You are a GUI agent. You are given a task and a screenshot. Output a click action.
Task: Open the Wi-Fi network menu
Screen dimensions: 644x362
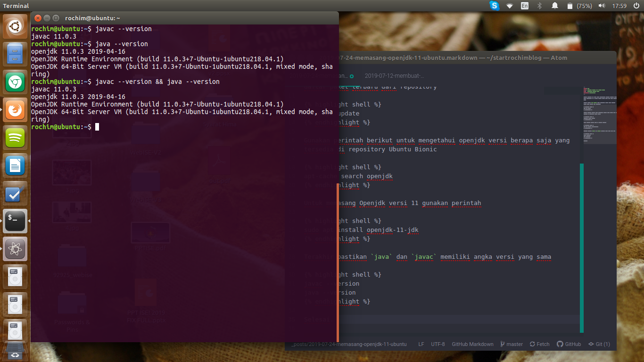click(510, 6)
